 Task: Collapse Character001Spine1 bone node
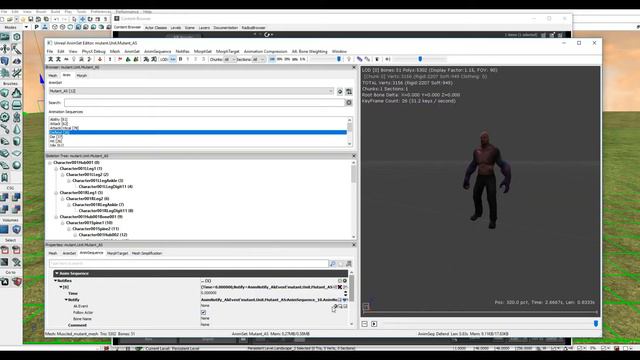pos(62,223)
